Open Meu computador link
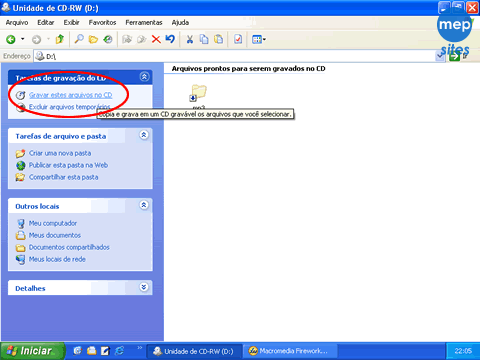480x360 pixels. 53,223
